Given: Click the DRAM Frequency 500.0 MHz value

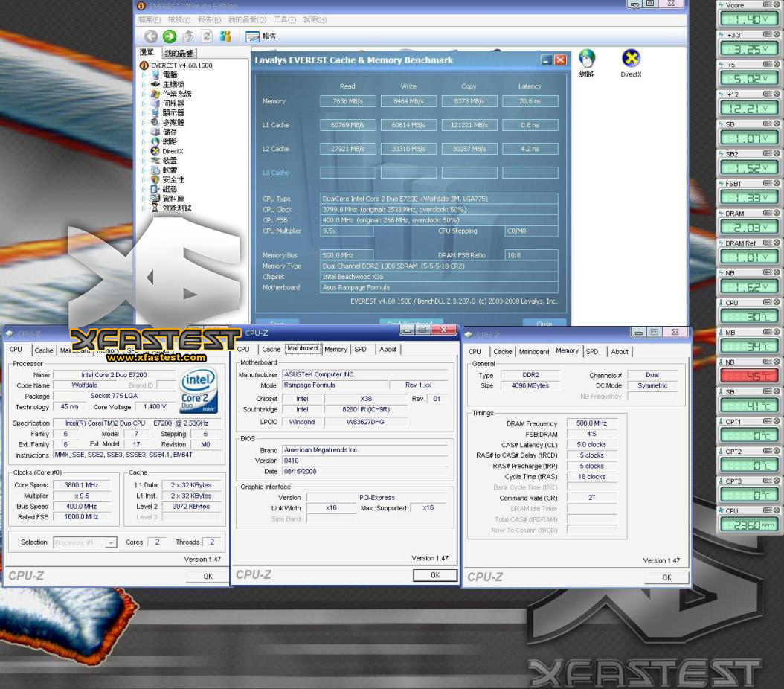Looking at the screenshot, I should [591, 423].
